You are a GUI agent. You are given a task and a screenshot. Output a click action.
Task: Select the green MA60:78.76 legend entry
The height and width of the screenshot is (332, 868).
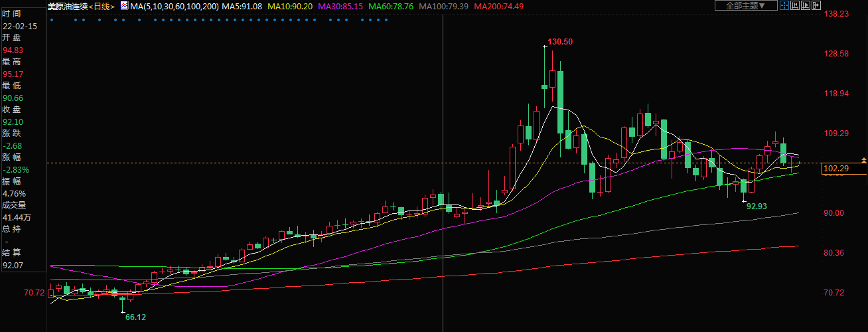tap(391, 6)
